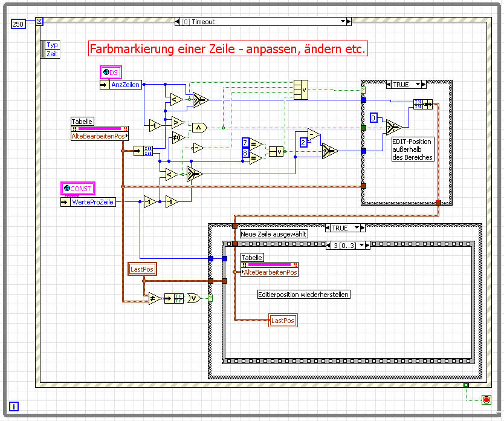Go to previous frame of sequence 3 [0..3]
Image resolution: width=504 pixels, height=421 pixels.
(328, 246)
